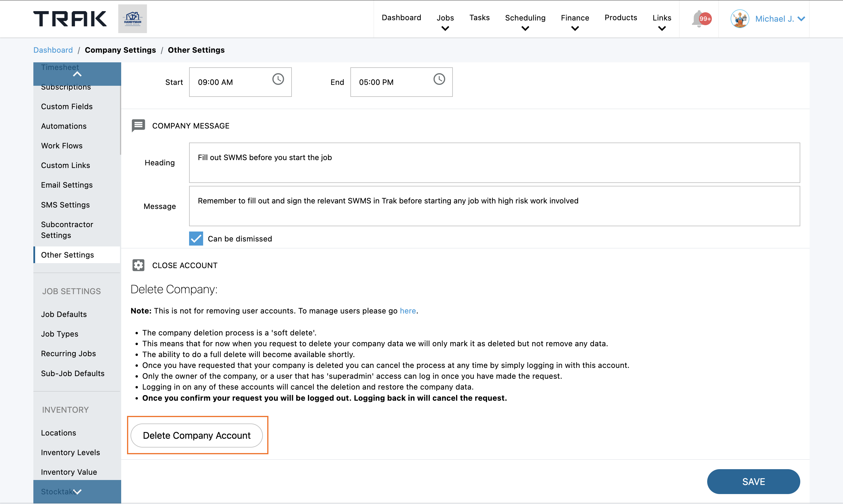Select Email Settings in sidebar
843x504 pixels.
[x=67, y=185]
